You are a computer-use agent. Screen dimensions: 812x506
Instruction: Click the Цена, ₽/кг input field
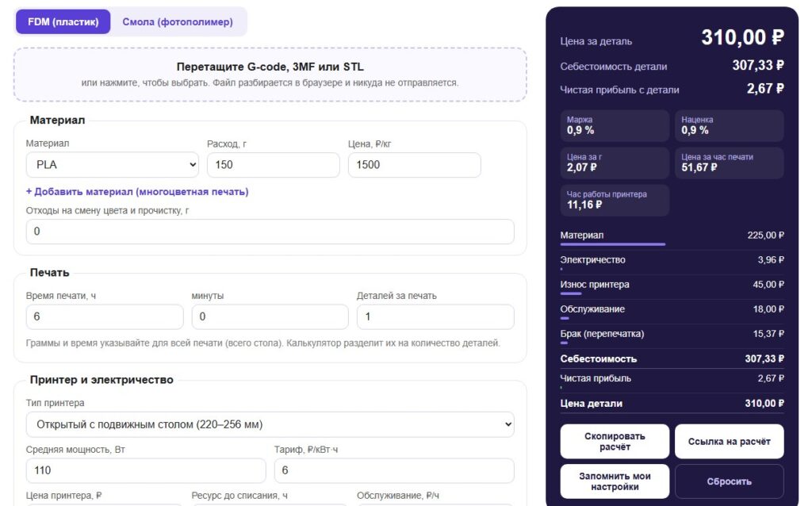[414, 165]
